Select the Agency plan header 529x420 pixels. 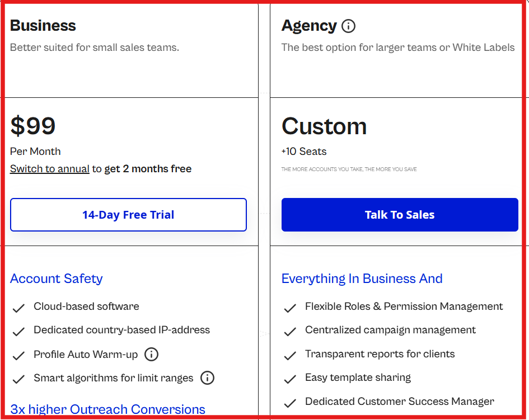click(x=308, y=25)
